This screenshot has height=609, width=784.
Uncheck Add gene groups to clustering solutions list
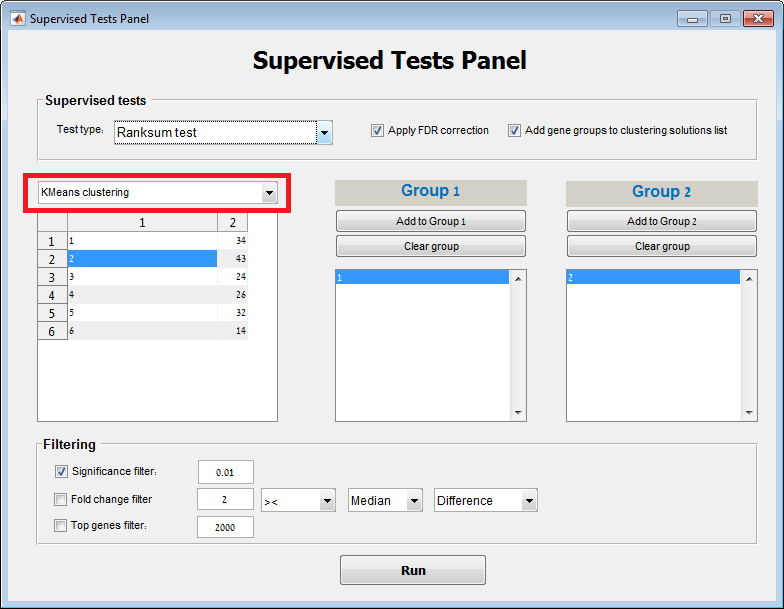point(514,130)
